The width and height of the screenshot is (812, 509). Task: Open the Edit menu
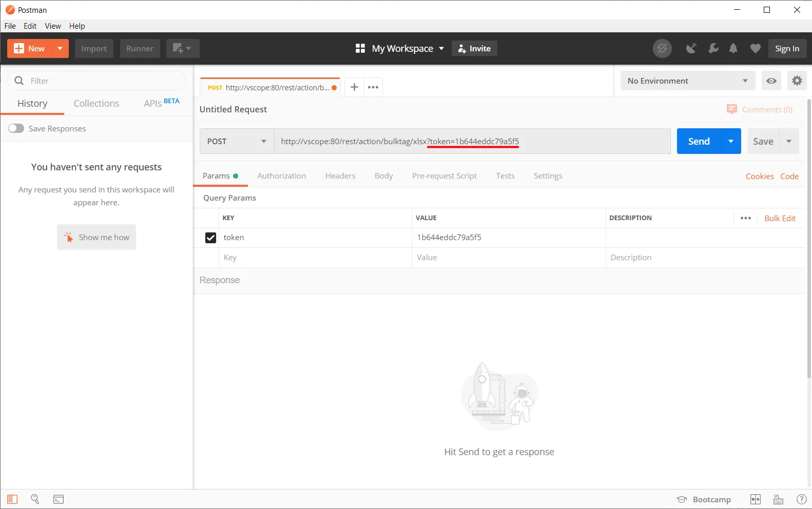(30, 26)
